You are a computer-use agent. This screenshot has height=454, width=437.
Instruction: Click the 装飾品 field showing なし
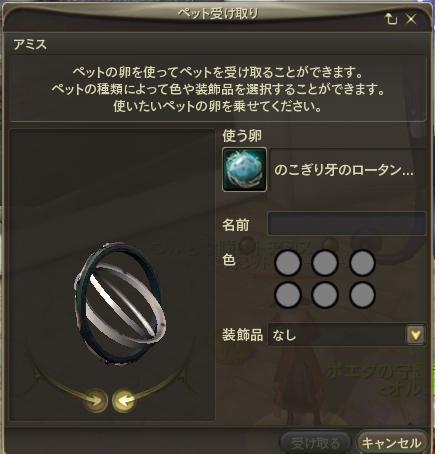pos(347,335)
